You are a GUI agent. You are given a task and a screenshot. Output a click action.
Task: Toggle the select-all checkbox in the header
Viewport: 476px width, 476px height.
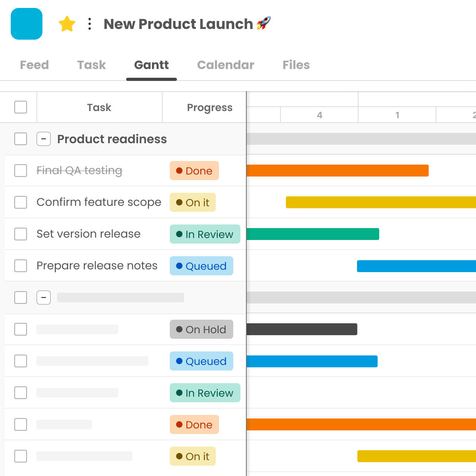pyautogui.click(x=20, y=107)
